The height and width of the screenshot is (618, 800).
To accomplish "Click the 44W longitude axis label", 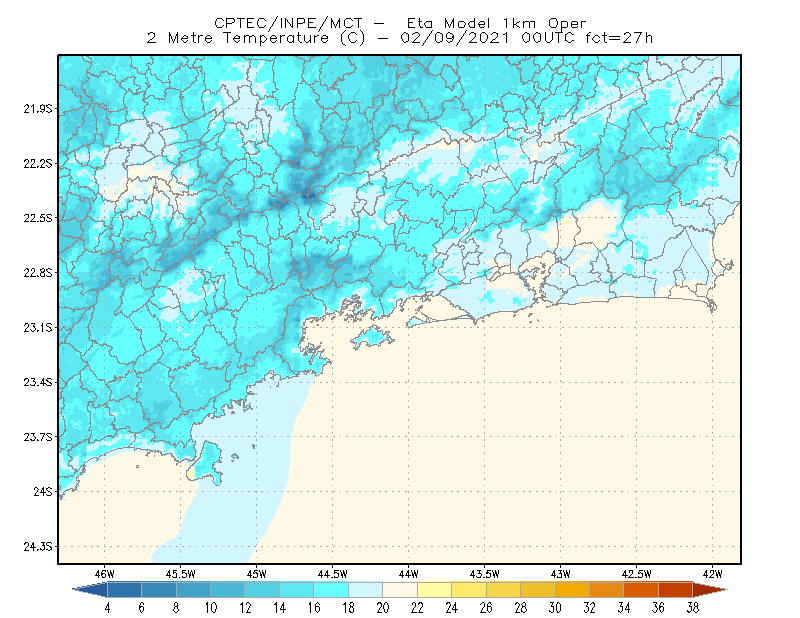I will 408,574.
